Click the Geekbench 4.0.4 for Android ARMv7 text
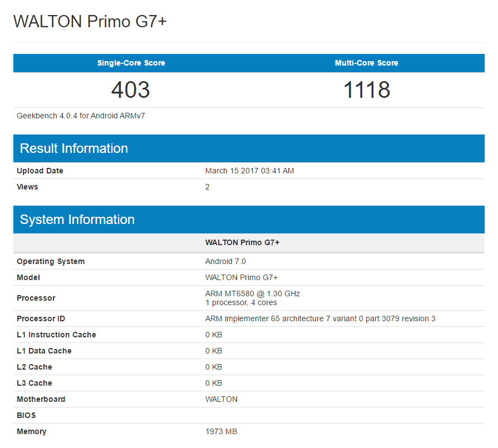 pyautogui.click(x=81, y=116)
